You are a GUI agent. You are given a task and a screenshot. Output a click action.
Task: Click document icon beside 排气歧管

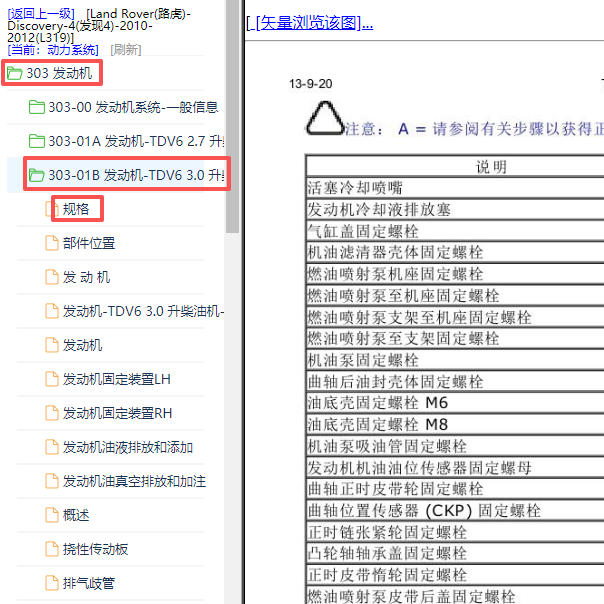(x=52, y=583)
